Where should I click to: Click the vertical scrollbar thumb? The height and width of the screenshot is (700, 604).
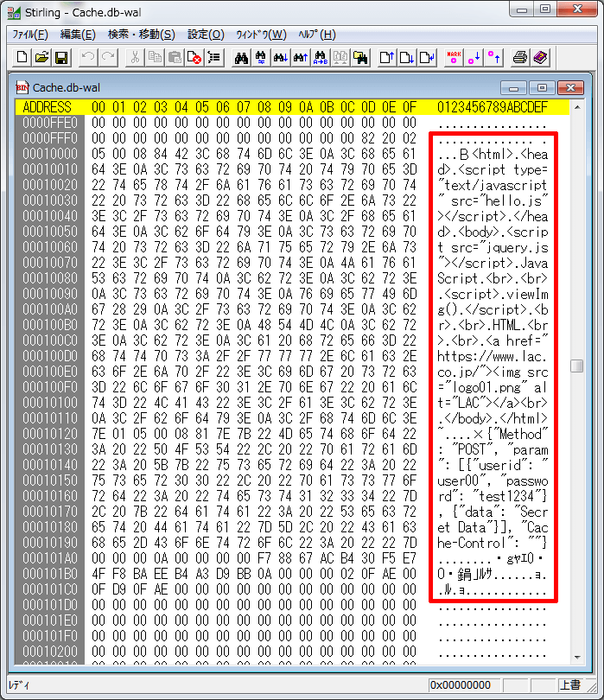576,366
